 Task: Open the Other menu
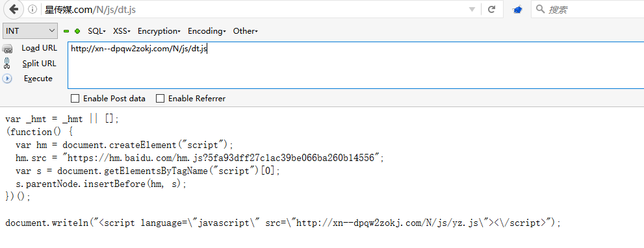point(245,31)
